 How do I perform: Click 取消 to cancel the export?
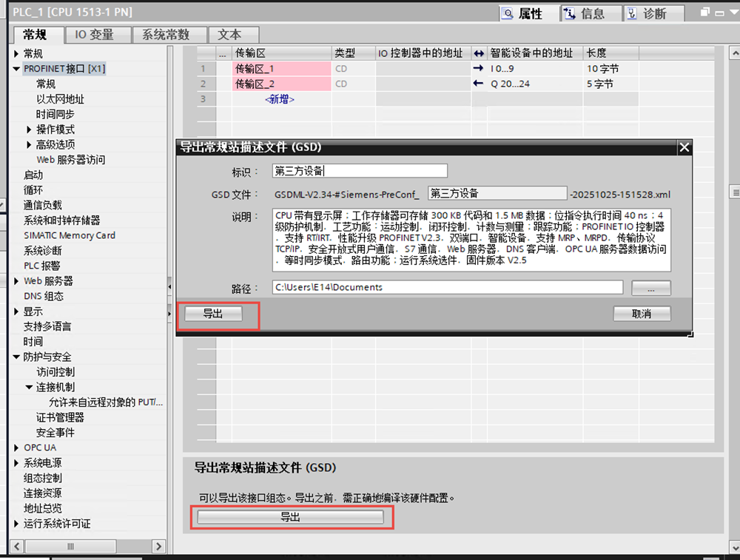point(642,314)
